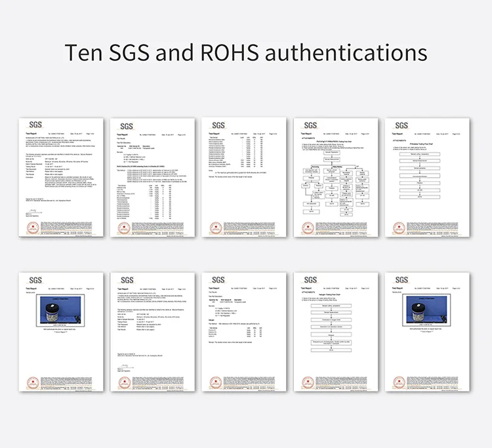The image size is (492, 448).
Task: Click the SGS logo on the top-row signed cover page
Action: (x=35, y=125)
